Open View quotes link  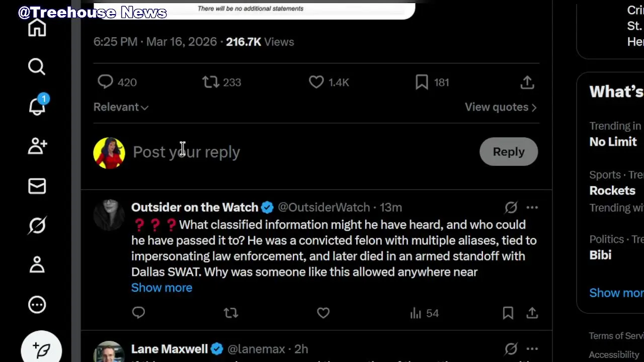coord(500,107)
